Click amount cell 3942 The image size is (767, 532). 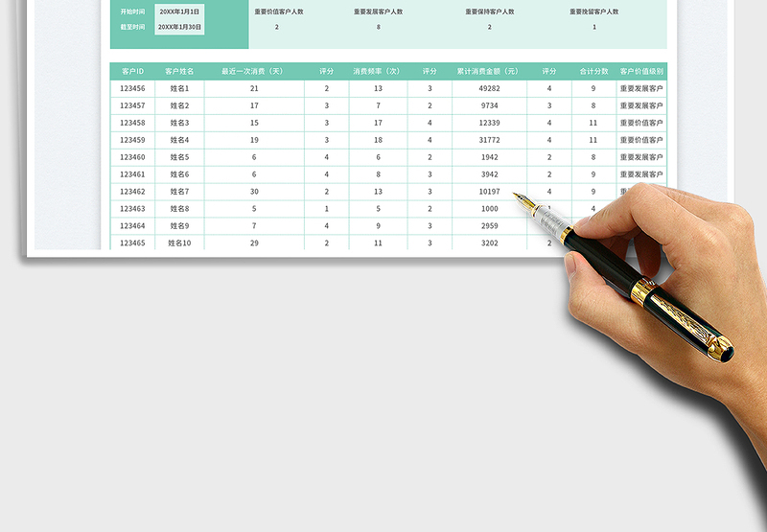(x=489, y=174)
